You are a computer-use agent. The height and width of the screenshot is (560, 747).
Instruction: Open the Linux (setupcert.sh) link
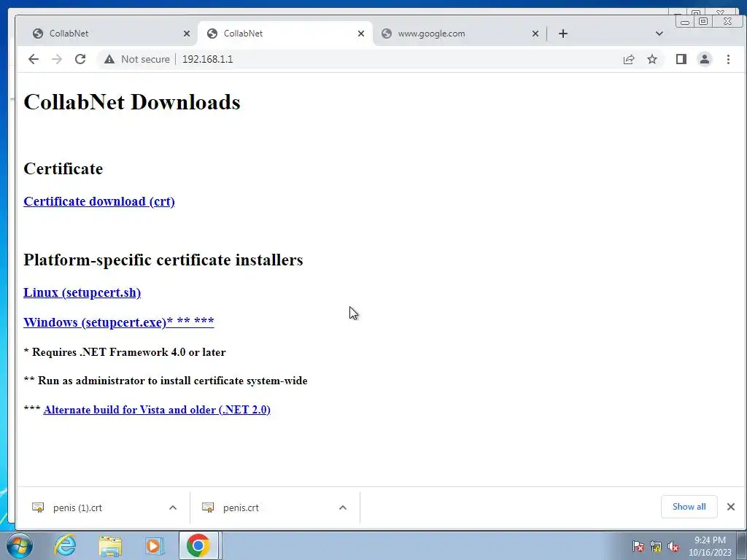click(x=82, y=292)
